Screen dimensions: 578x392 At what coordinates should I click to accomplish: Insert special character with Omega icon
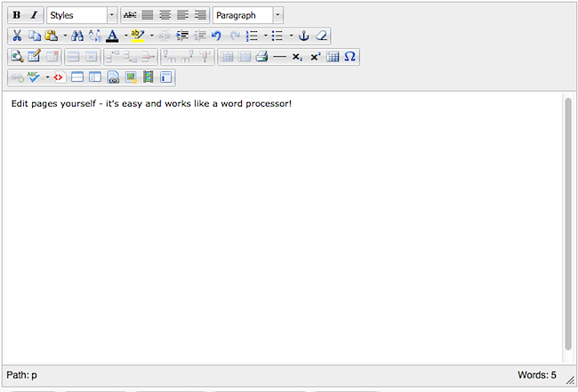click(349, 57)
